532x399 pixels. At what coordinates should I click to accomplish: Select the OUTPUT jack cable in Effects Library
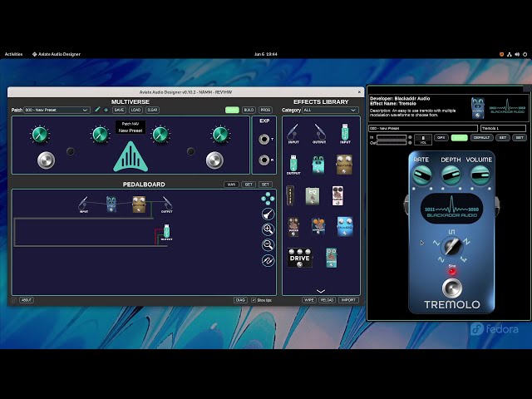point(319,133)
